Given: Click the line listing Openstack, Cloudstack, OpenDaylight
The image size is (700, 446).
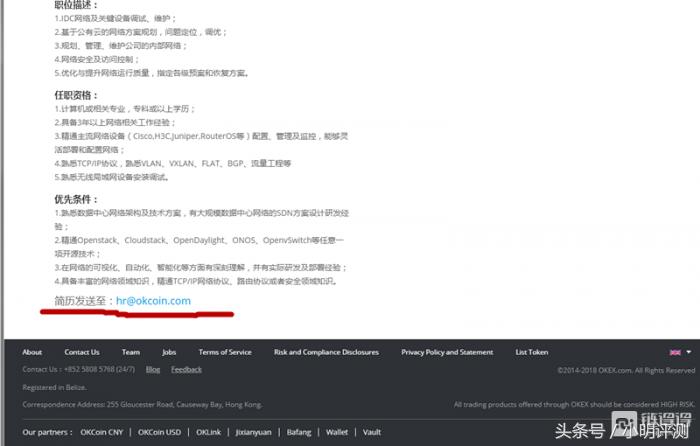Looking at the screenshot, I should (x=199, y=240).
